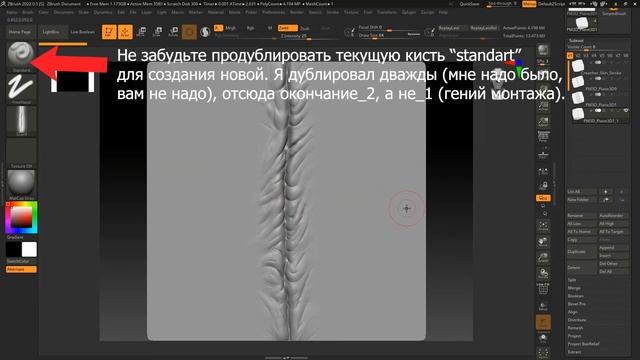
Task: Click the Zoom3D view icon
Action: pos(543,258)
